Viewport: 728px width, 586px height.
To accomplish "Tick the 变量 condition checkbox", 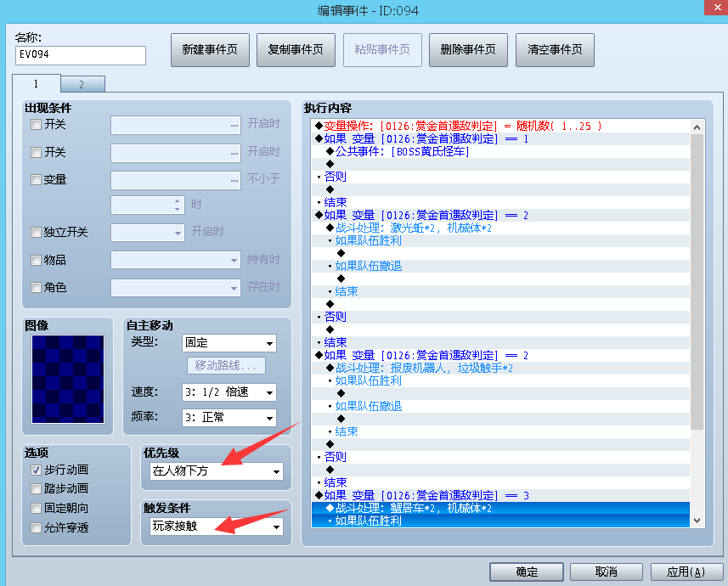I will click(36, 180).
